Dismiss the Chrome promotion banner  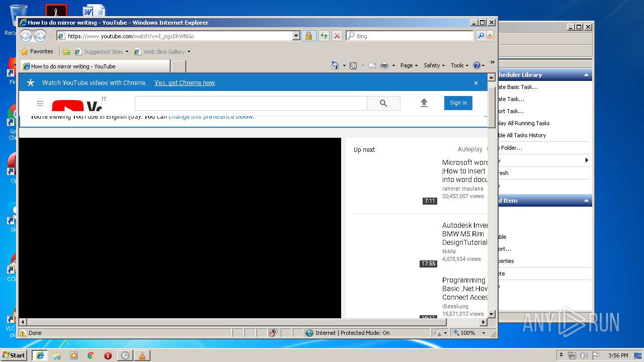coord(476,83)
